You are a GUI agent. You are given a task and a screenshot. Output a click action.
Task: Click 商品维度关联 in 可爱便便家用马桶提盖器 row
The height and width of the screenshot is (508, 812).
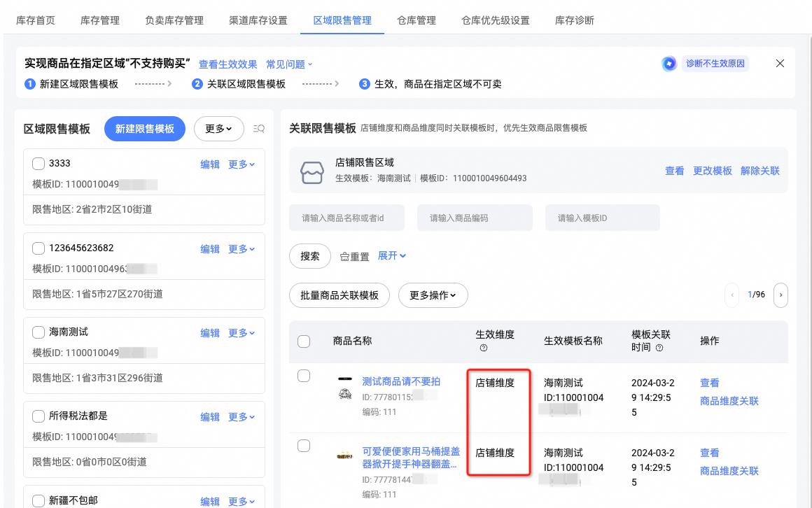click(x=729, y=471)
